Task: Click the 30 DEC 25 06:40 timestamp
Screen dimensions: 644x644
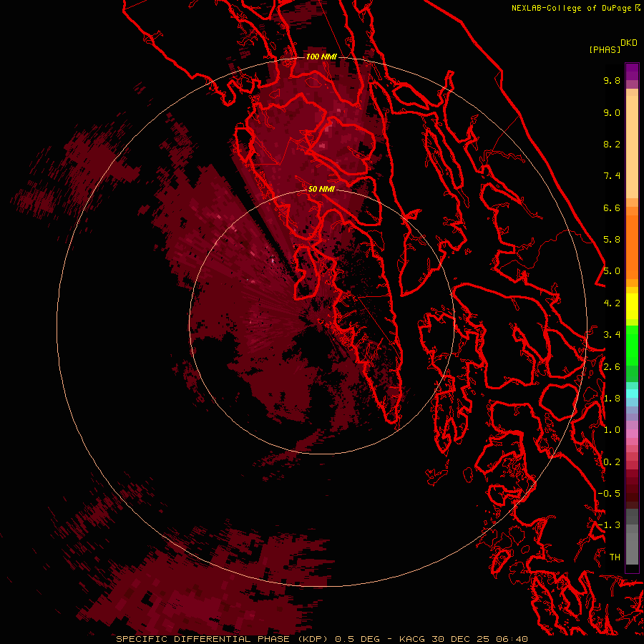Action: point(479,639)
